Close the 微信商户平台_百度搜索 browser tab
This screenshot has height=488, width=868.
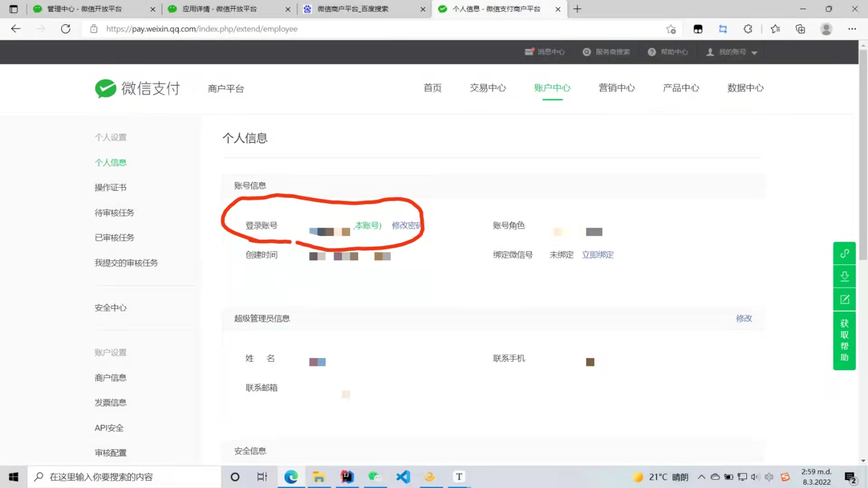423,9
